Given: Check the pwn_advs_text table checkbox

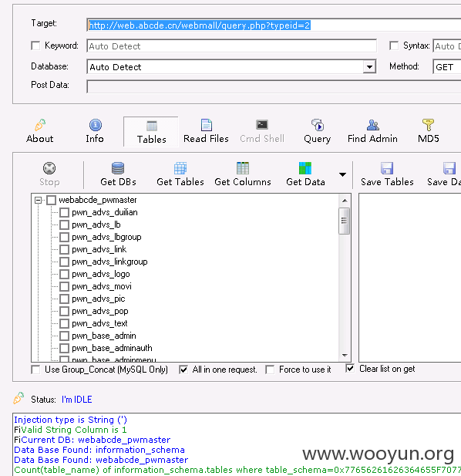Looking at the screenshot, I should point(64,323).
